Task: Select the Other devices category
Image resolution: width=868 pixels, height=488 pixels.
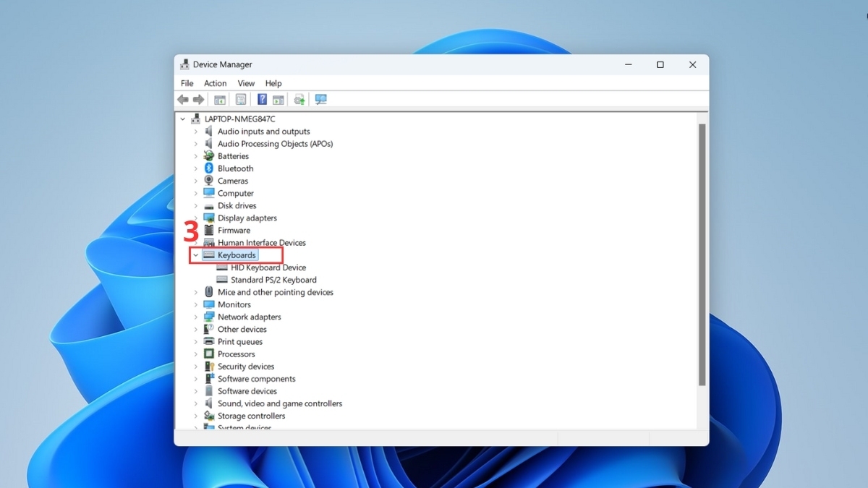Action: [x=242, y=329]
